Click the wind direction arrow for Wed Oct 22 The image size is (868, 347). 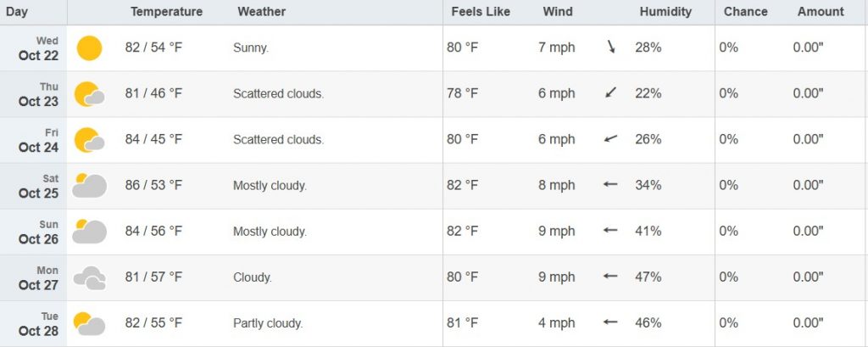coord(610,48)
